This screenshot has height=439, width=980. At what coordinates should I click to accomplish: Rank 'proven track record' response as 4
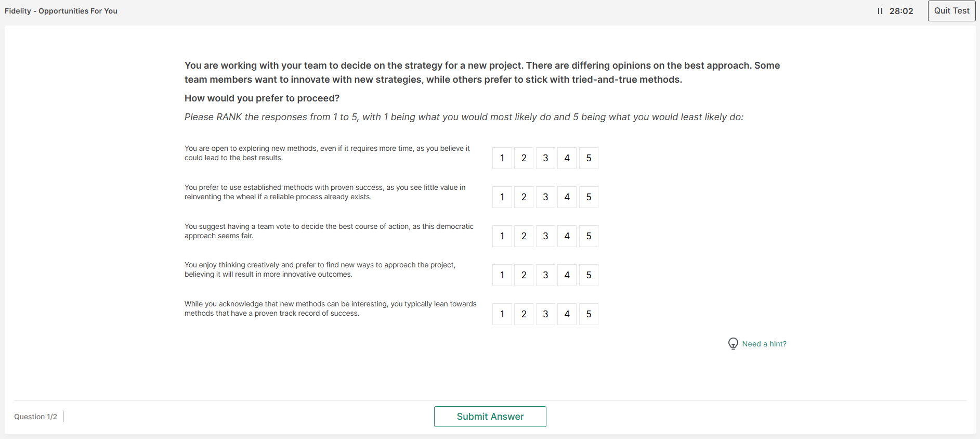[x=567, y=314]
